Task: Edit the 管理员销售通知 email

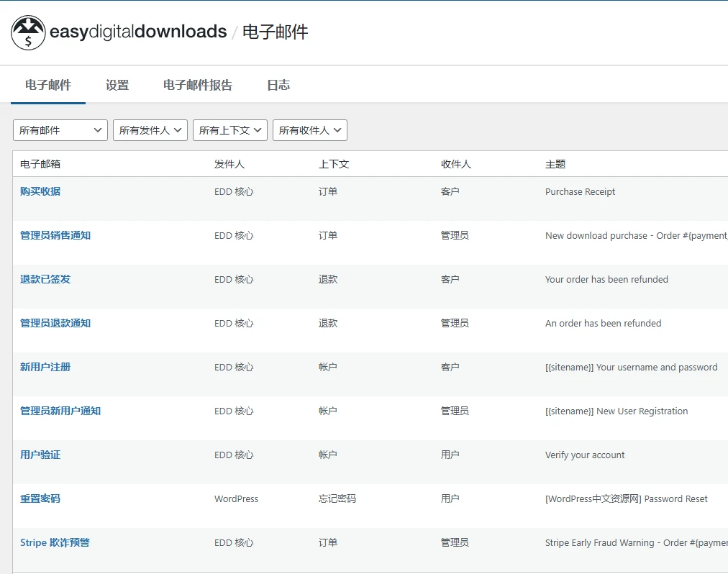Action: [55, 235]
